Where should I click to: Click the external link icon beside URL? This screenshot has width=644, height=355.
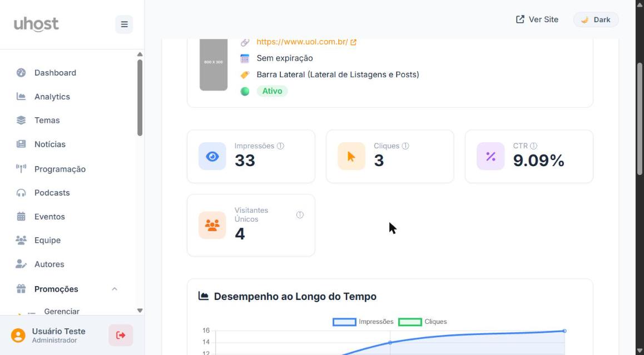[353, 42]
